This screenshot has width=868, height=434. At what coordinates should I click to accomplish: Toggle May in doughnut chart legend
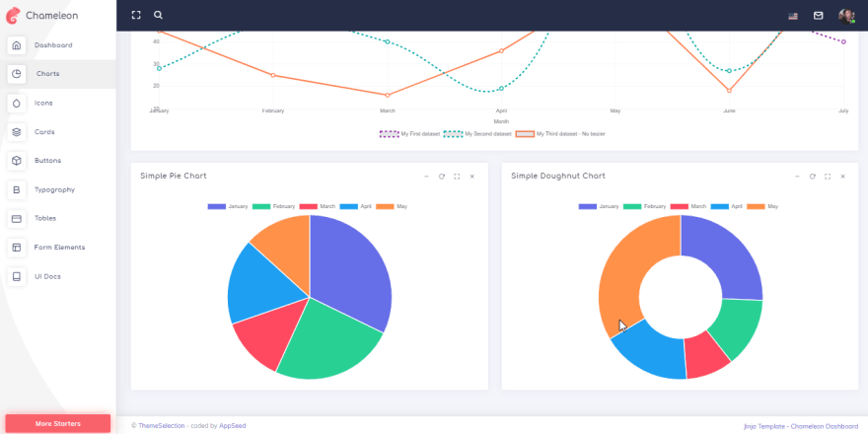pyautogui.click(x=762, y=206)
